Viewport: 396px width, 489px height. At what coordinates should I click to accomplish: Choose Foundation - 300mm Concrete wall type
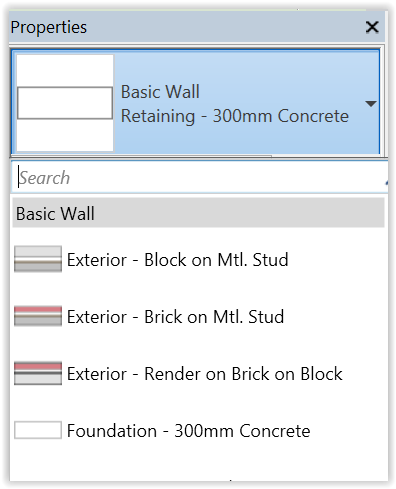click(188, 430)
